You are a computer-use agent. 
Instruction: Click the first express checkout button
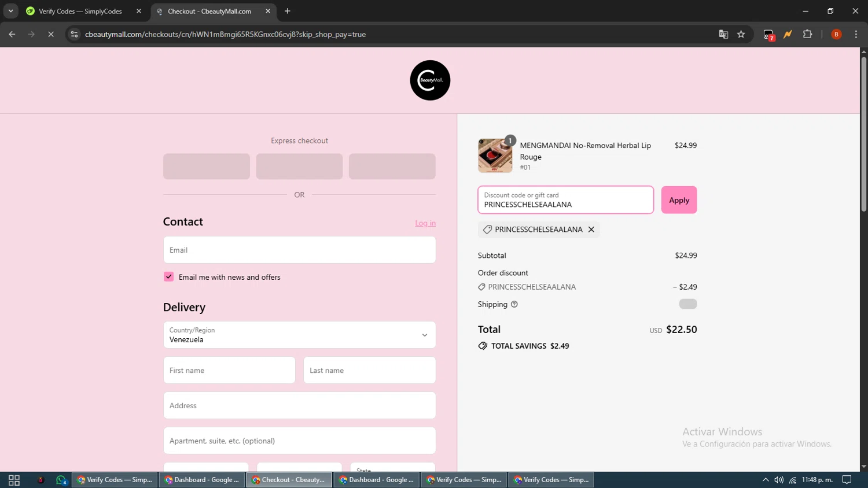click(207, 167)
